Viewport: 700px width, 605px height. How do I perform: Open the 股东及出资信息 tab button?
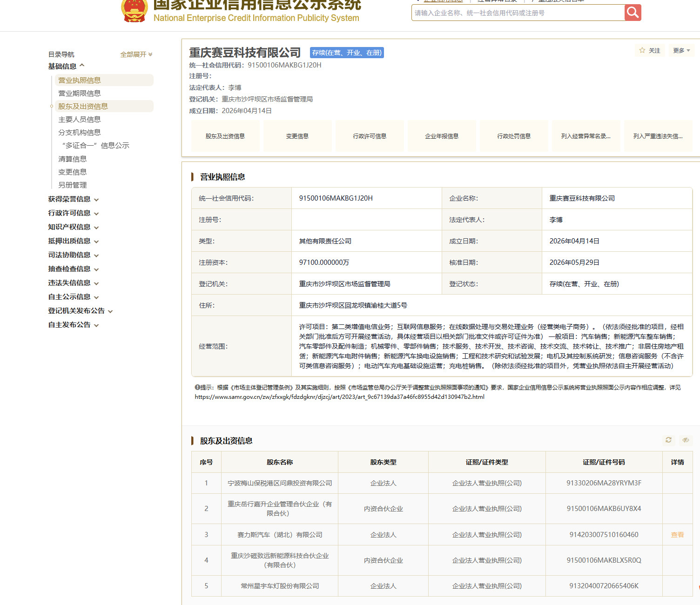click(225, 136)
